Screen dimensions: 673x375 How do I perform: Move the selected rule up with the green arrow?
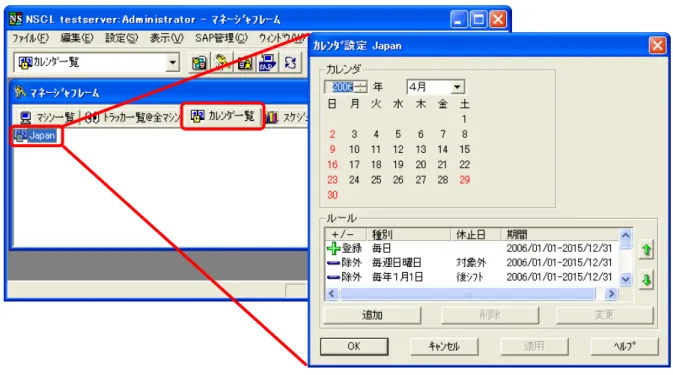coord(646,250)
